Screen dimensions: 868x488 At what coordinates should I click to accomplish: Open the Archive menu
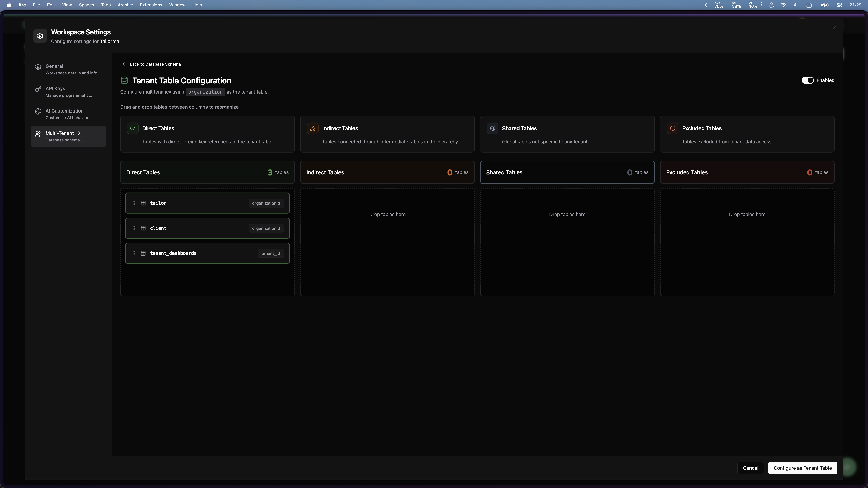point(125,5)
